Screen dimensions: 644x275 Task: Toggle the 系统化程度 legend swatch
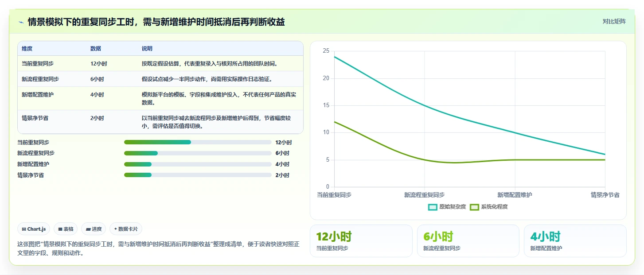click(x=474, y=207)
